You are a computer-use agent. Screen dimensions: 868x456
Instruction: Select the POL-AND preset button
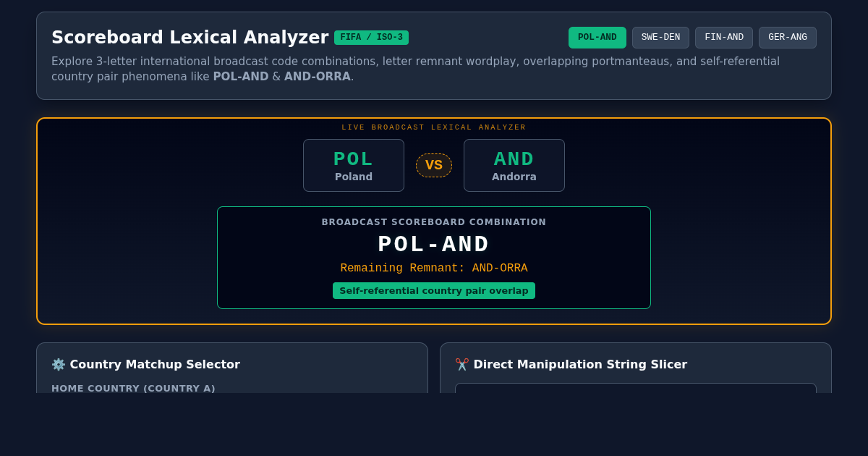coord(597,38)
